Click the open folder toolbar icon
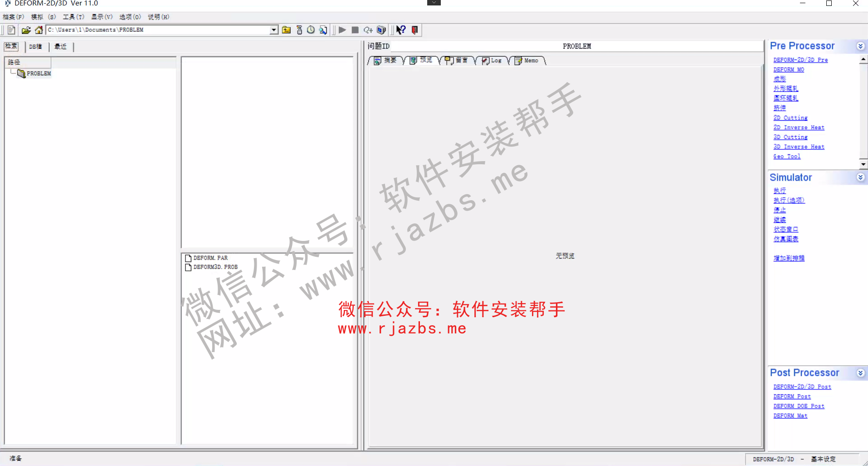The image size is (868, 466). (x=26, y=30)
